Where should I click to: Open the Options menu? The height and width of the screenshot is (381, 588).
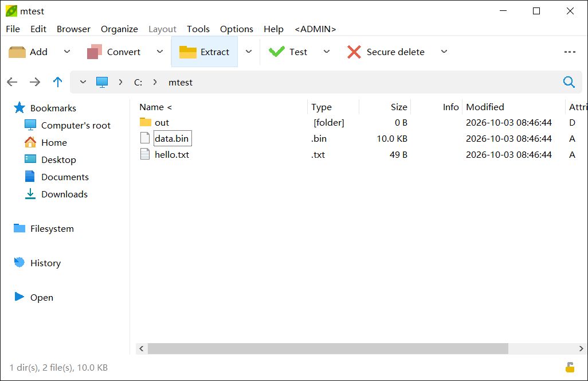[236, 29]
